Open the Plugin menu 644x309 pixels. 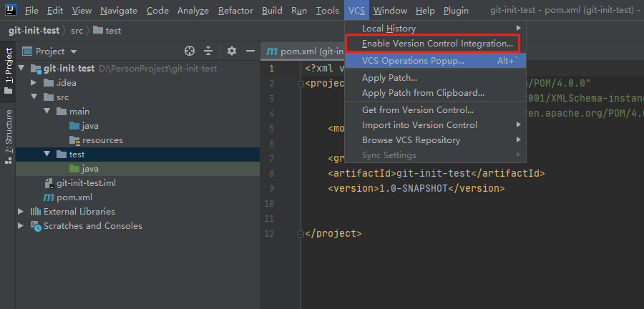[456, 11]
